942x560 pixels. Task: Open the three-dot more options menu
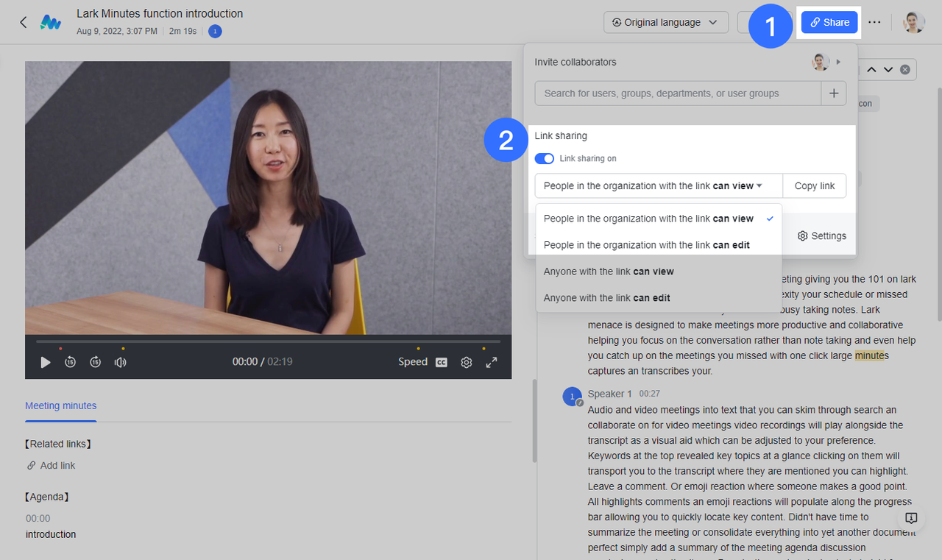coord(874,22)
